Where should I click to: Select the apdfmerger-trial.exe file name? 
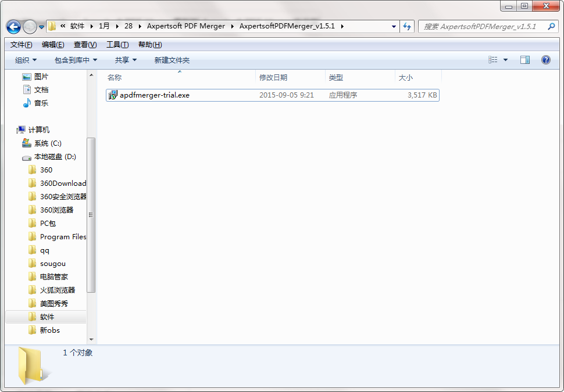155,95
